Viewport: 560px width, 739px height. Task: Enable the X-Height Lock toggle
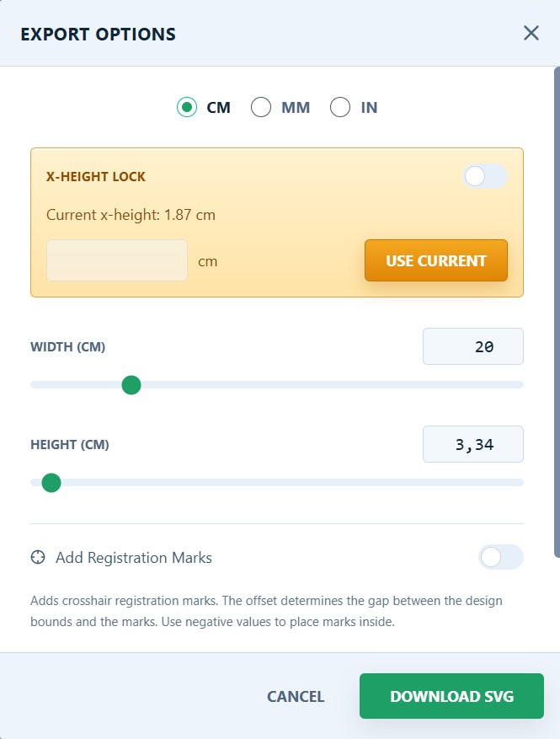click(485, 176)
